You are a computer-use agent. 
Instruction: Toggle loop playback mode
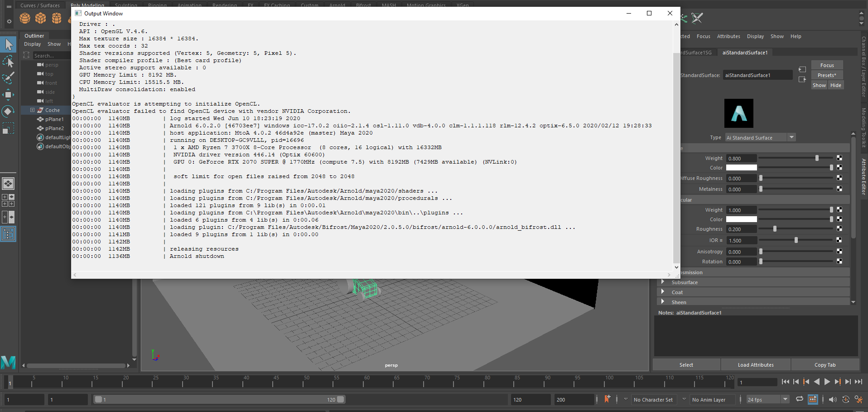[800, 399]
